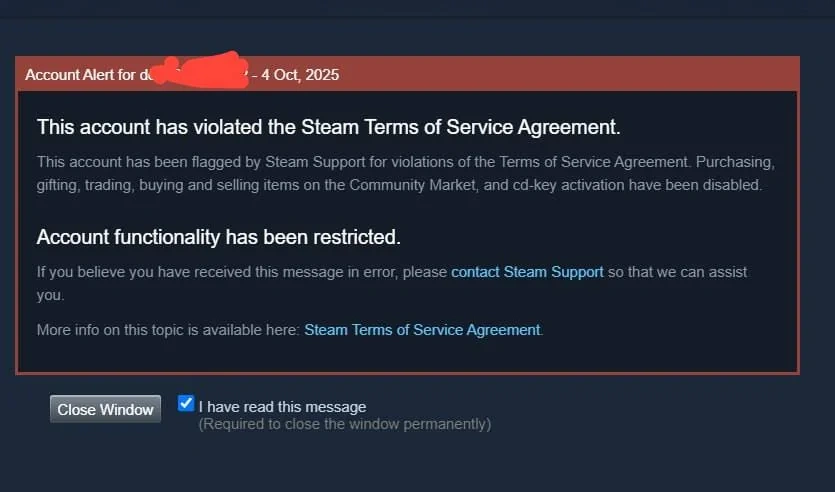835x492 pixels.
Task: Open the Steam Terms of Service Agreement link
Action: click(x=422, y=329)
